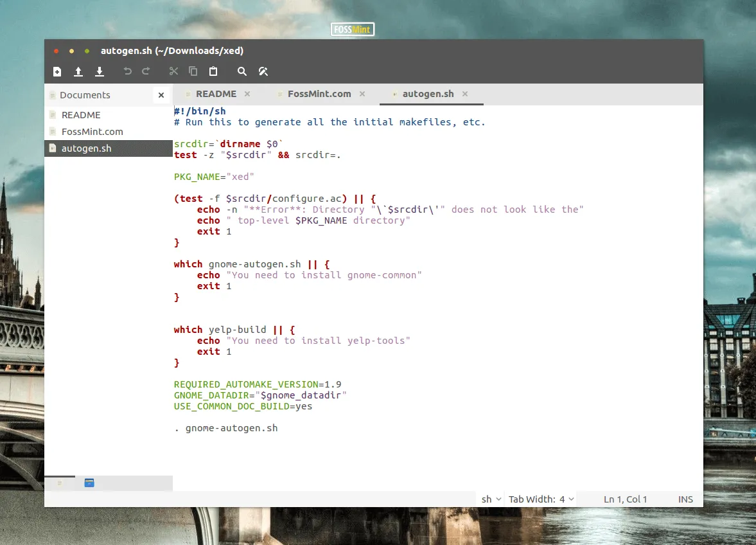The image size is (756, 545).
Task: Open Find and Replace
Action: click(x=263, y=71)
